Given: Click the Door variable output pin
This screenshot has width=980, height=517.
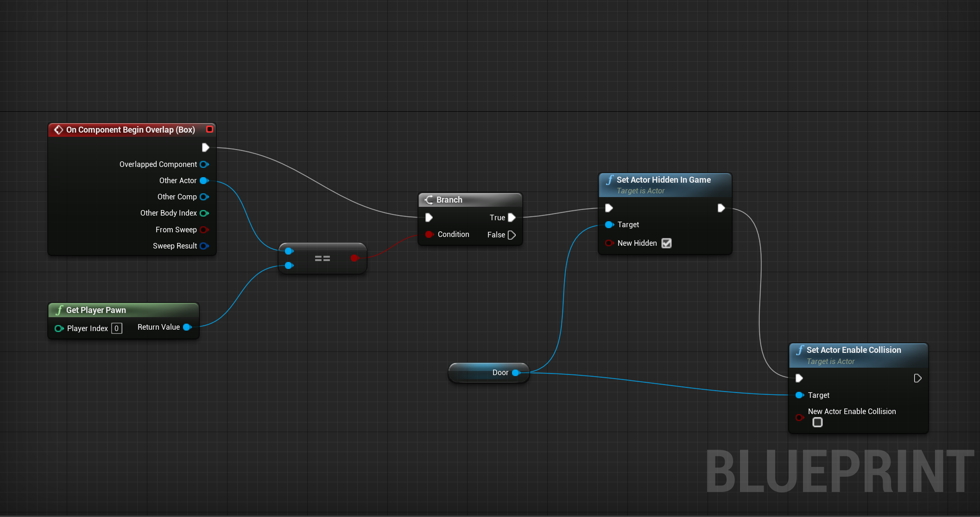Looking at the screenshot, I should pyautogui.click(x=516, y=373).
